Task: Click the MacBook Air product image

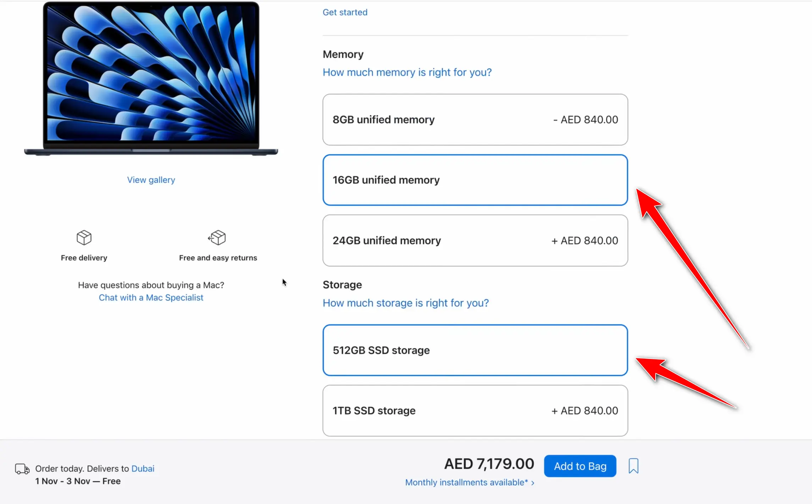Action: 151,78
